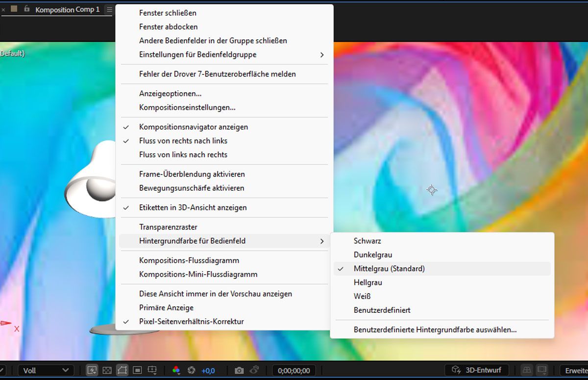The height and width of the screenshot is (380, 588).
Task: Enable Fluss von links nach rechts
Action: (224, 154)
